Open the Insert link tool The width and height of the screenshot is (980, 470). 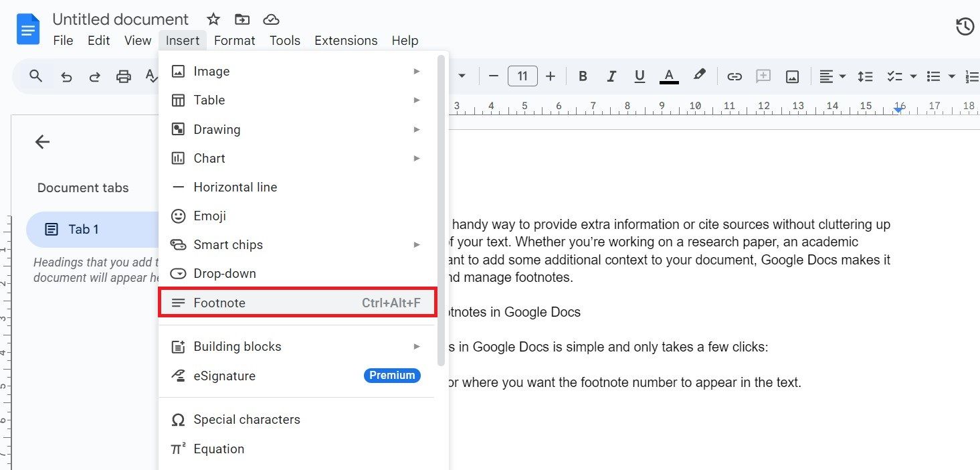tap(734, 76)
